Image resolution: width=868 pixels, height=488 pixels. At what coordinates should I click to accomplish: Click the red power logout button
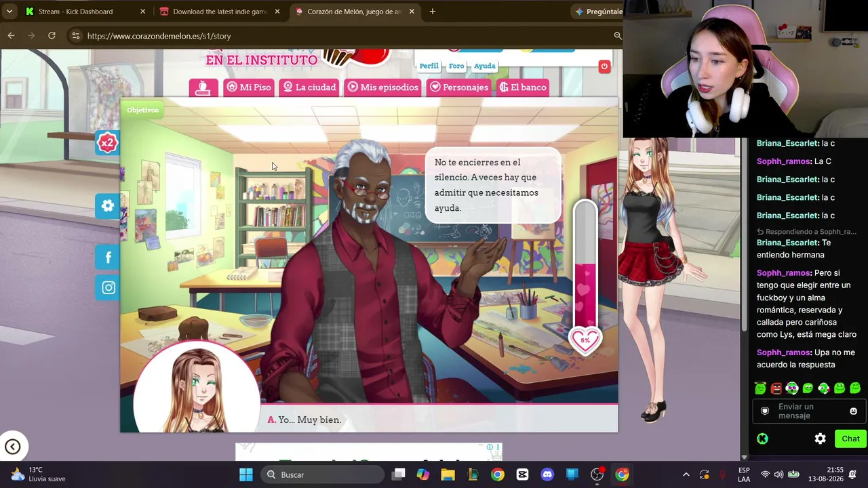coord(604,66)
